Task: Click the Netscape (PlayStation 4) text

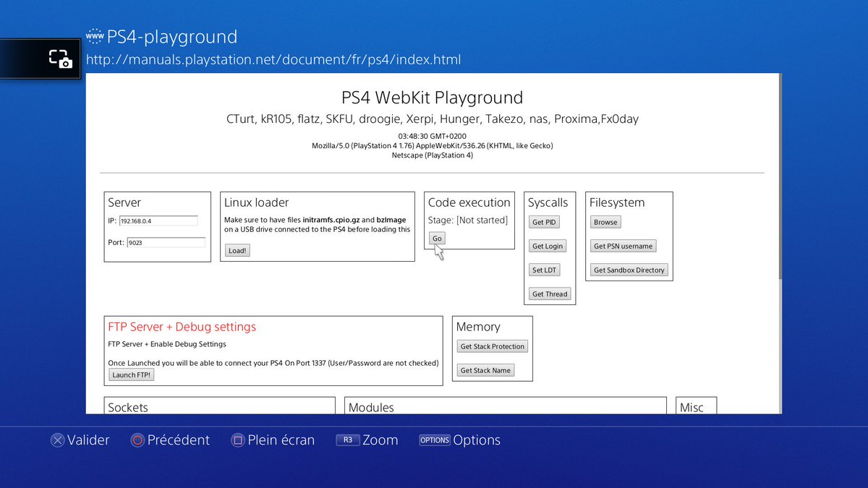Action: click(x=432, y=155)
